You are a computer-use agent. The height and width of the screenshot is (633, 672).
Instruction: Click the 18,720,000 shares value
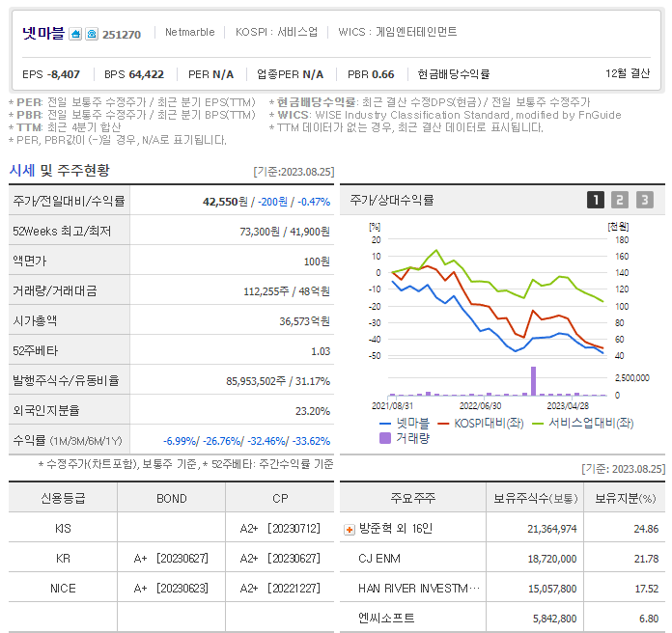[x=552, y=559]
